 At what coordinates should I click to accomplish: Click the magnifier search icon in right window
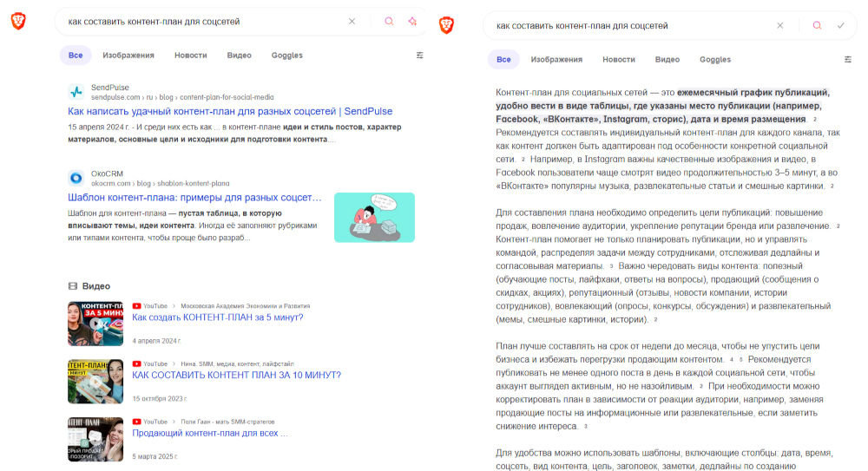point(817,25)
